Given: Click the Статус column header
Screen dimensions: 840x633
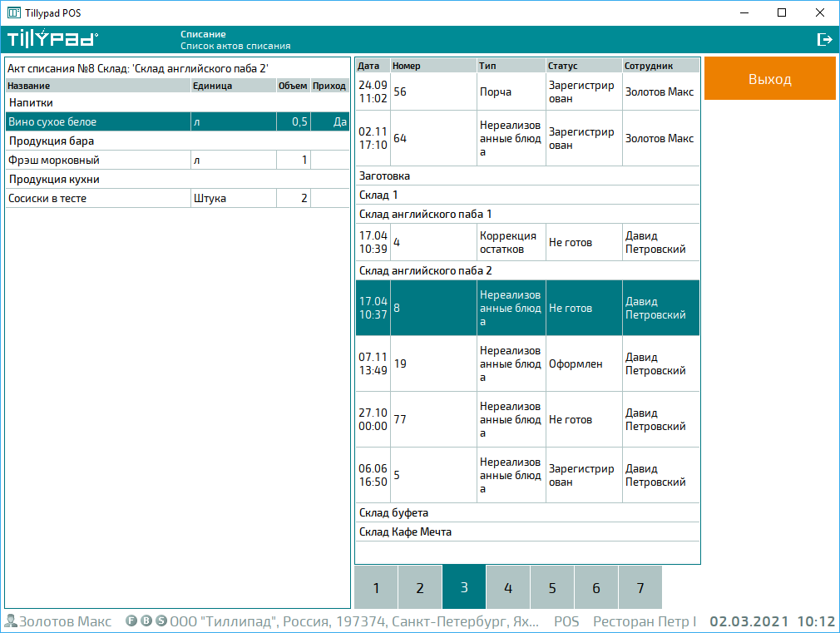Looking at the screenshot, I should click(x=584, y=66).
